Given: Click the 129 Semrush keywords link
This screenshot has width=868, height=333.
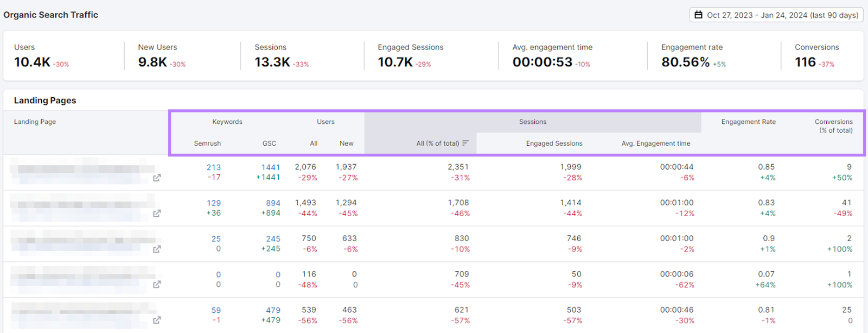Looking at the screenshot, I should (x=214, y=203).
